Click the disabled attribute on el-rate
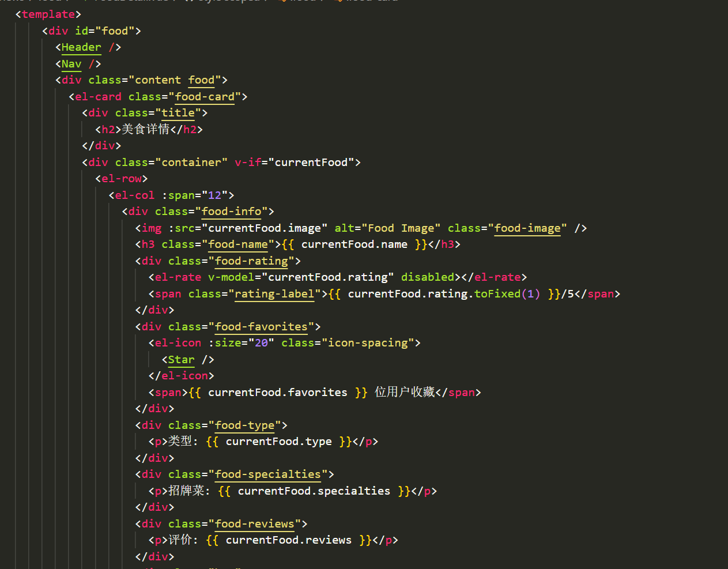 click(x=428, y=277)
